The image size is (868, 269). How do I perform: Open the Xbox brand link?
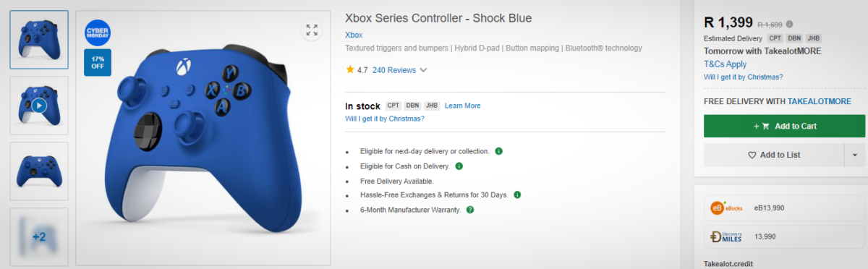(354, 35)
